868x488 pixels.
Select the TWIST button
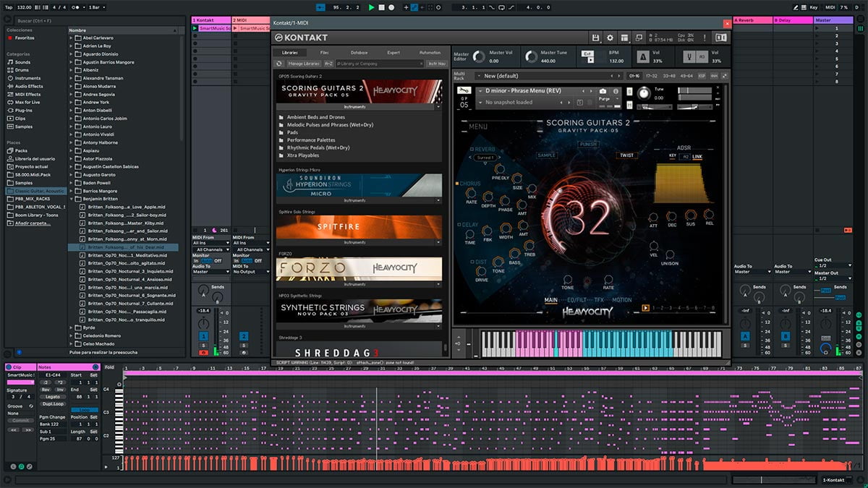coord(626,155)
